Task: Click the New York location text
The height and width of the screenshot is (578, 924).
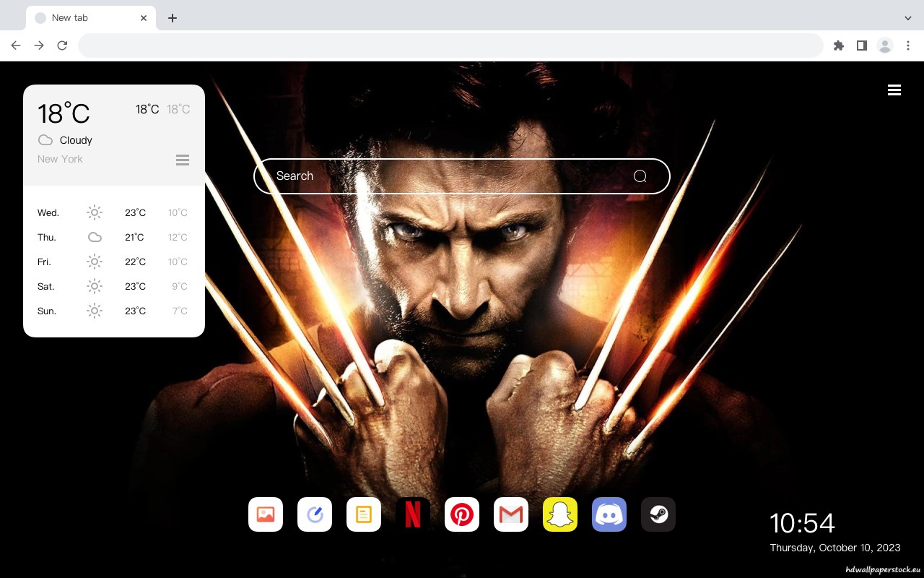Action: coord(60,159)
